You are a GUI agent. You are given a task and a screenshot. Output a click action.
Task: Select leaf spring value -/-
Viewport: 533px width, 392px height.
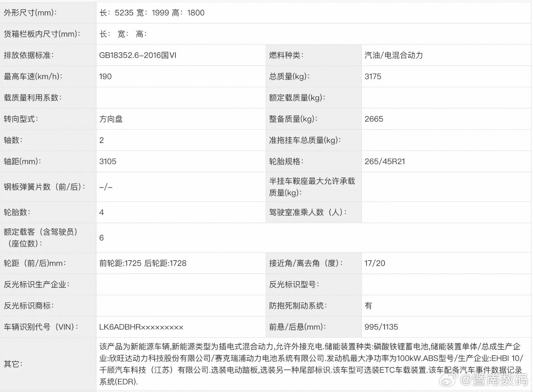pos(106,187)
